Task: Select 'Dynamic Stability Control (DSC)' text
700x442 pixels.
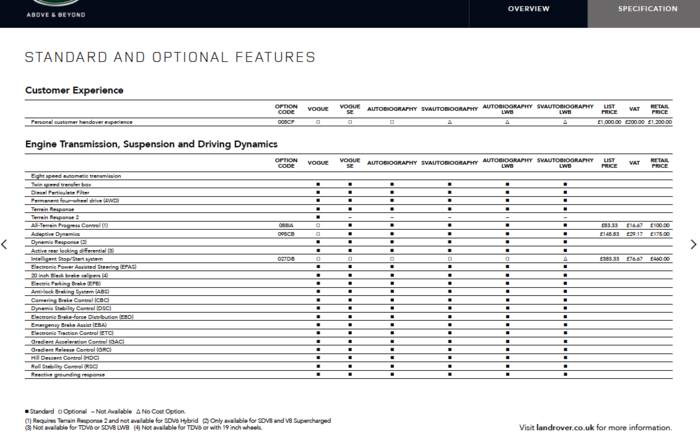Action: pyautogui.click(x=71, y=309)
